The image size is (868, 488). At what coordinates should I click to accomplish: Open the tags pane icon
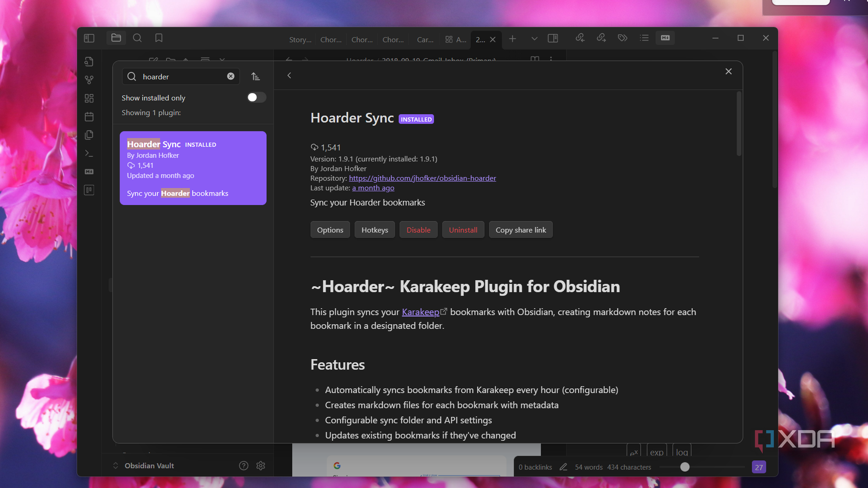622,38
